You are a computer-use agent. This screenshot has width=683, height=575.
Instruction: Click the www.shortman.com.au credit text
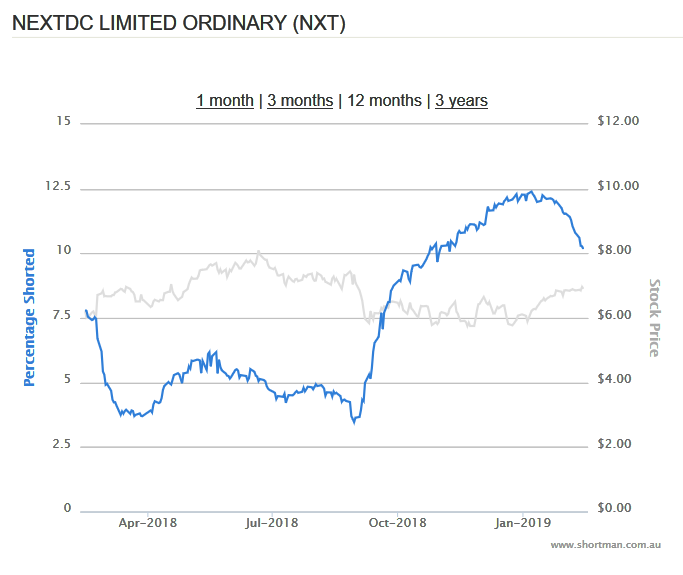click(605, 545)
